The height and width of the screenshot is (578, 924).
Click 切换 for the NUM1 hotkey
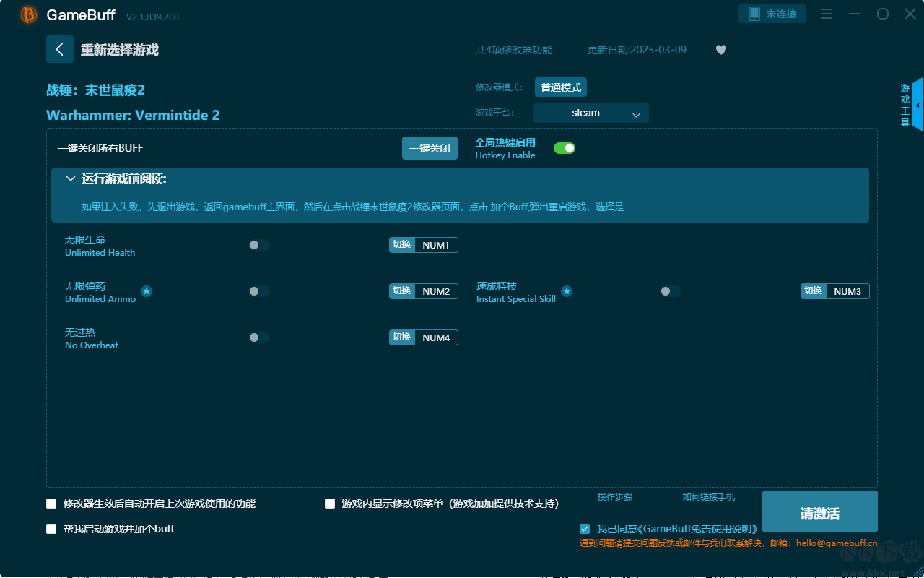402,245
